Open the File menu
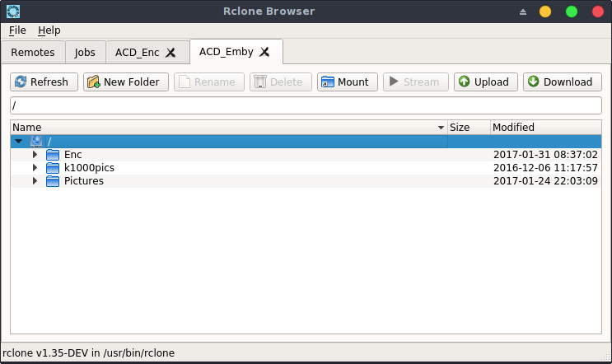The height and width of the screenshot is (364, 612). 17,30
